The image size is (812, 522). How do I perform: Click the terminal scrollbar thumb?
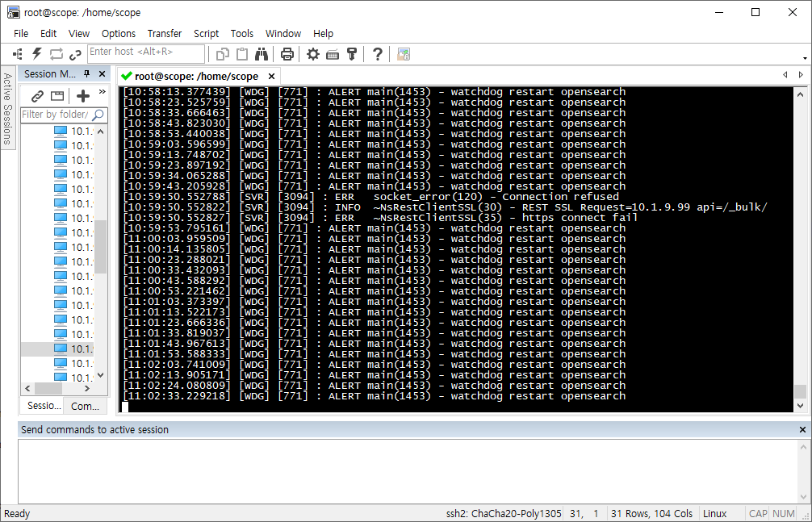point(800,391)
